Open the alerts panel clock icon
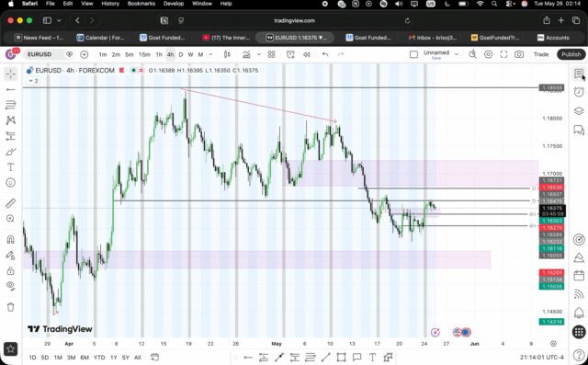This screenshot has width=588, height=365. tap(579, 92)
